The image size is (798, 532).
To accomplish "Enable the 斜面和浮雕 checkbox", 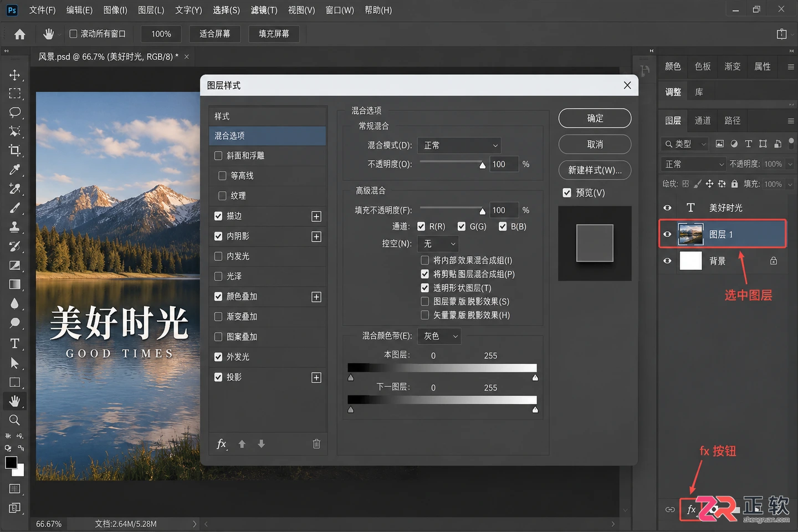I will click(x=218, y=156).
